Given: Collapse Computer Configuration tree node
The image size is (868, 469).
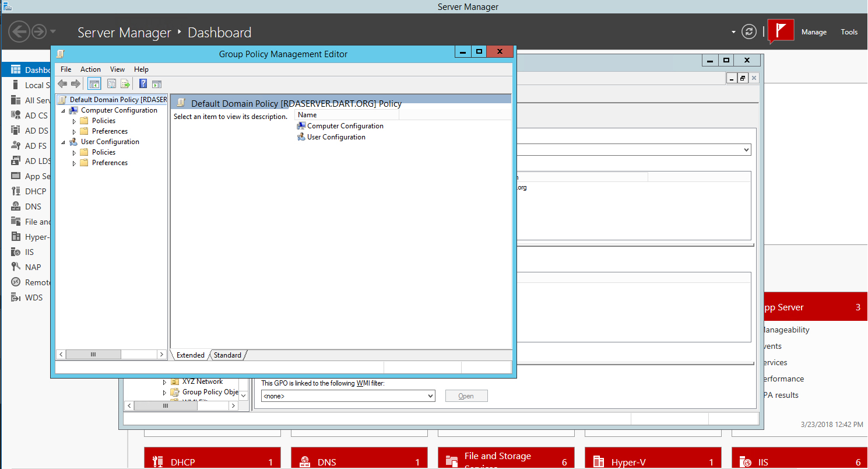Looking at the screenshot, I should point(63,111).
